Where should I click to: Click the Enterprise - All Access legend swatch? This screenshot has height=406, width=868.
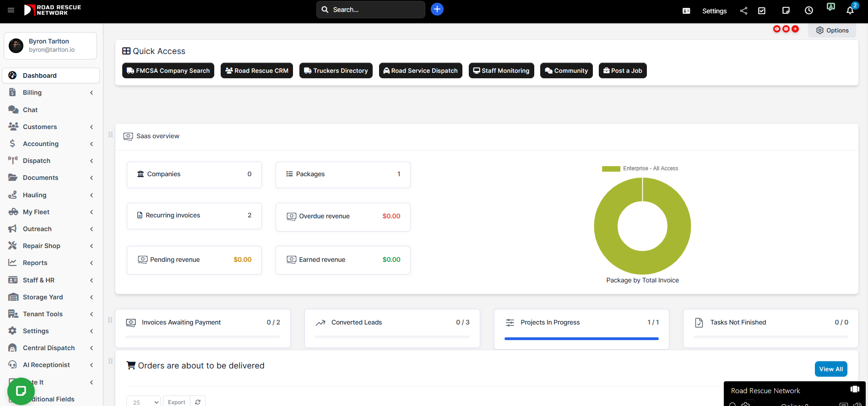click(x=611, y=169)
